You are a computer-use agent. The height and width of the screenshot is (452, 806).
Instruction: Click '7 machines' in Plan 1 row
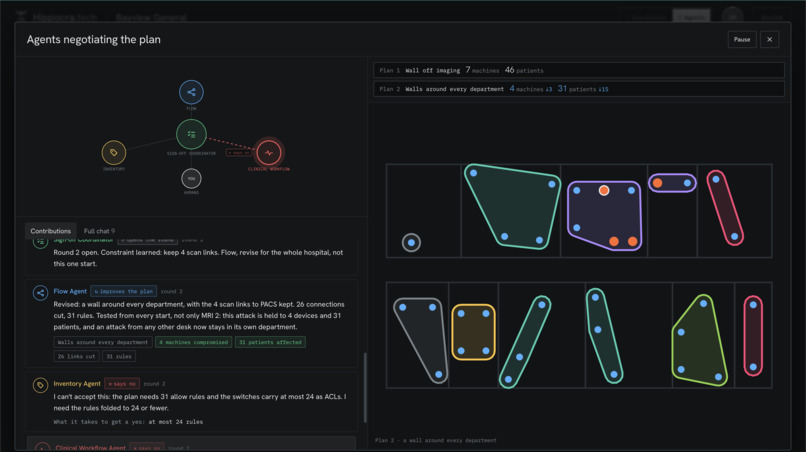coord(482,70)
